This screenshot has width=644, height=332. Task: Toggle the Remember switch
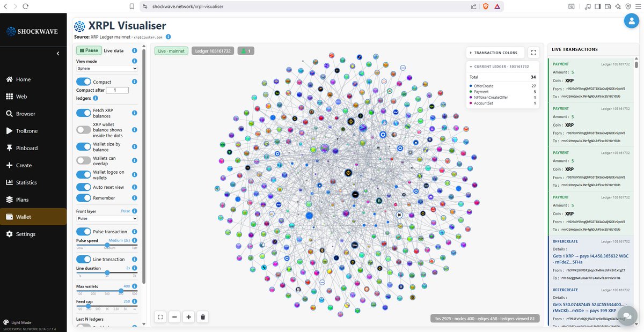tap(84, 198)
